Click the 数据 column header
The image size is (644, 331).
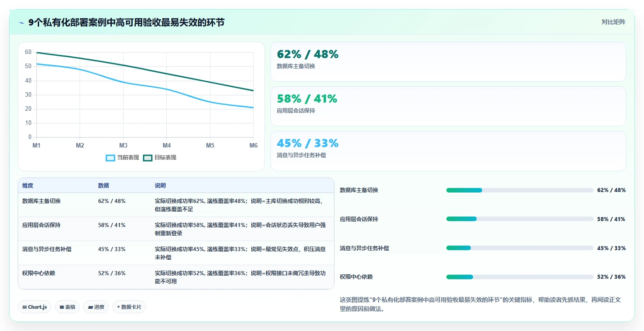pyautogui.click(x=104, y=186)
